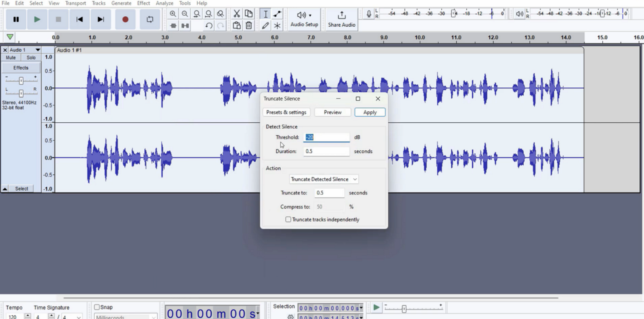The height and width of the screenshot is (319, 644).
Task: Open the Effect menu
Action: tap(143, 3)
